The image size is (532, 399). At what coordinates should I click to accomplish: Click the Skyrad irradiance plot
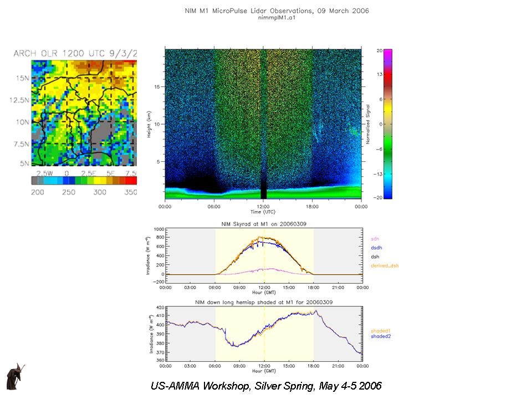(264, 255)
